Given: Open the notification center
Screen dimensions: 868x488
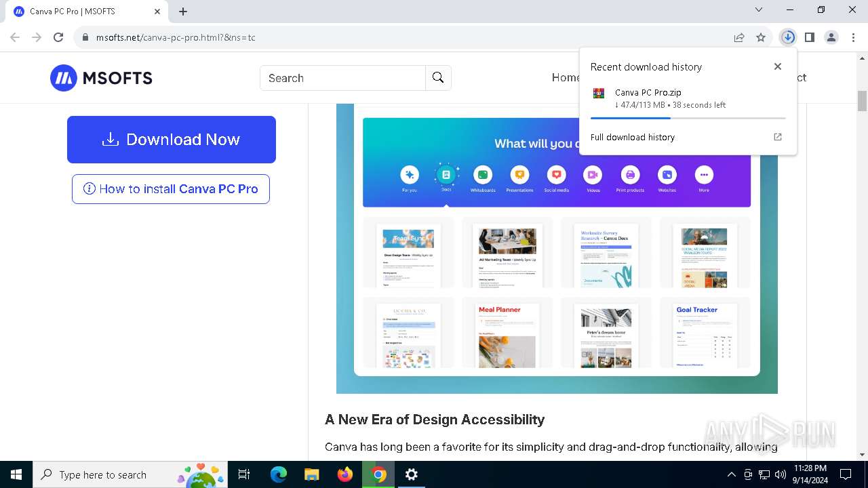Looking at the screenshot, I should click(846, 474).
